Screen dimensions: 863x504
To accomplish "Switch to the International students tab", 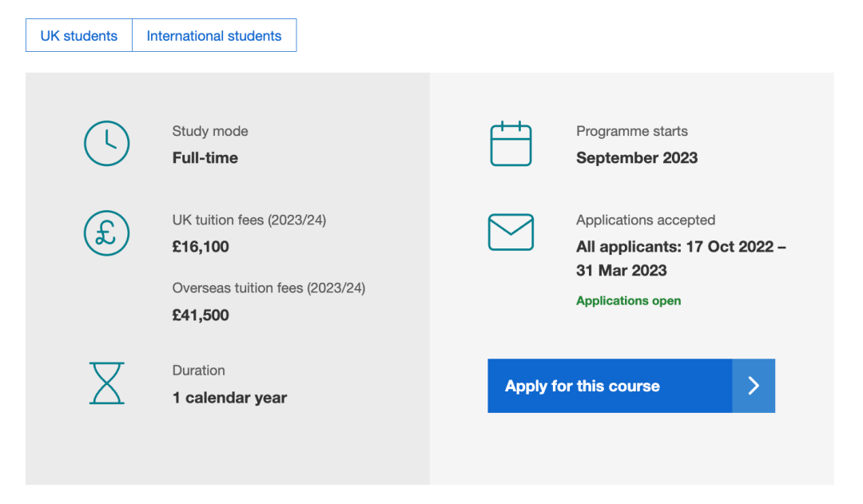I will point(214,36).
